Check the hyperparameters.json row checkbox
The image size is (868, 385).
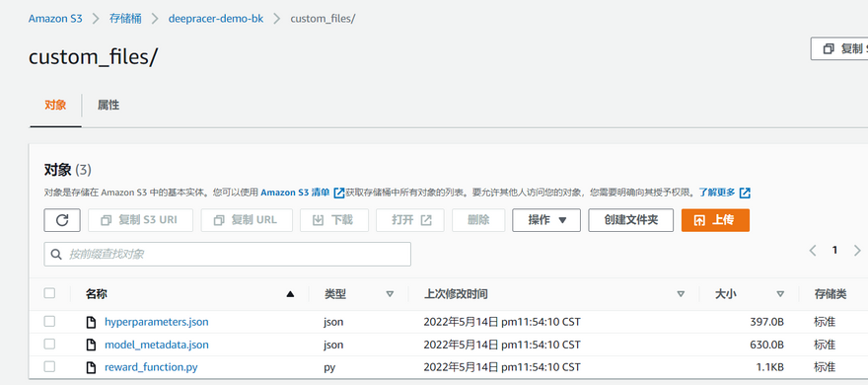(x=50, y=321)
